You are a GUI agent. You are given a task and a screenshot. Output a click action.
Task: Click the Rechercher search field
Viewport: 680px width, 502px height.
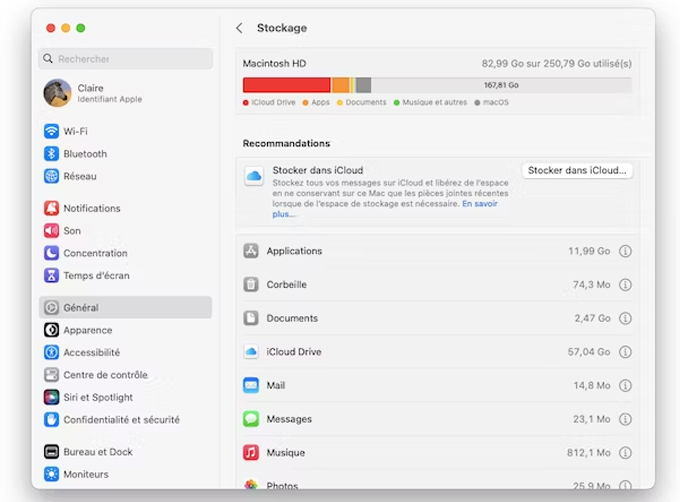pos(125,59)
